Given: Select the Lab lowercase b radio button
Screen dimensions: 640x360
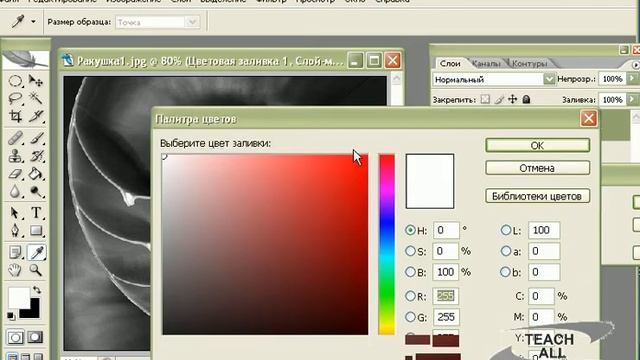Looking at the screenshot, I should click(506, 271).
